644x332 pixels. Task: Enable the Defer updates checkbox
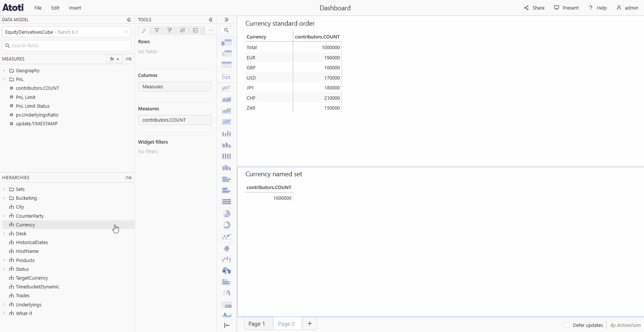[567, 325]
